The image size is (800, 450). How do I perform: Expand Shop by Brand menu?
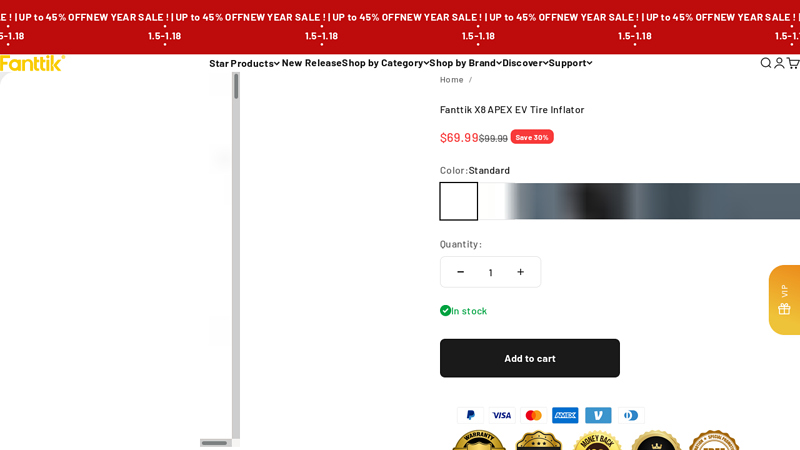pyautogui.click(x=465, y=63)
